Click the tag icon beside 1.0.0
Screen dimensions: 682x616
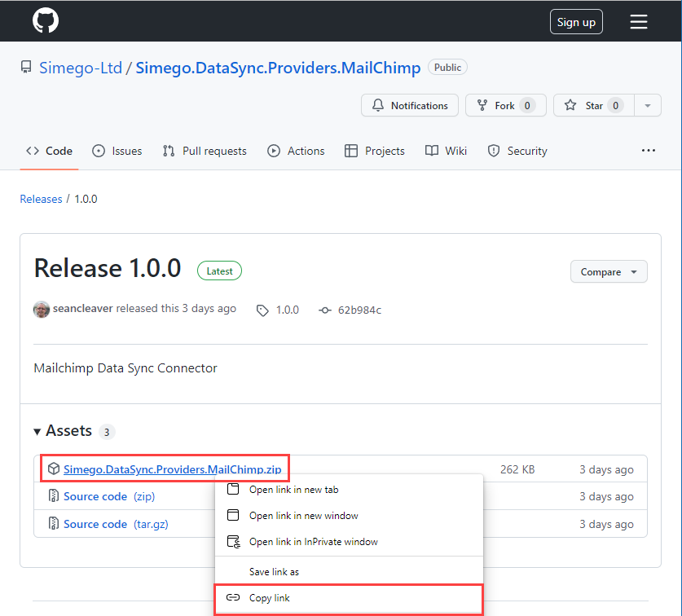[x=262, y=310]
